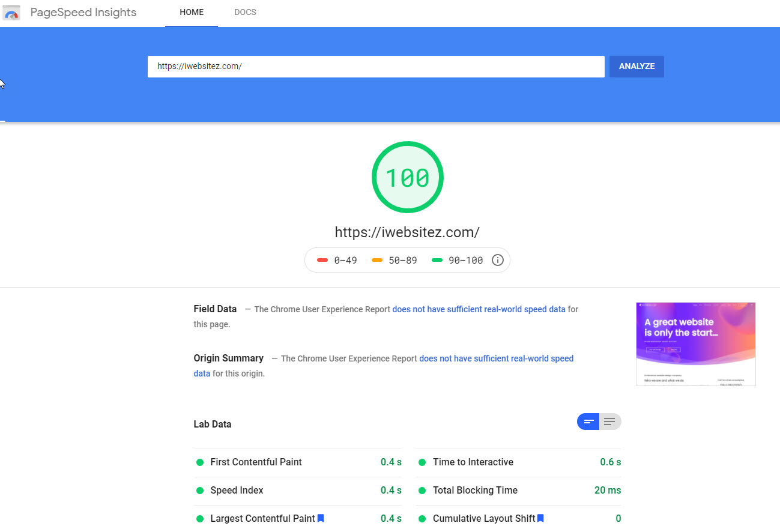Click the 90–100 green score legend
Screen dimensions: 780x532
point(458,260)
